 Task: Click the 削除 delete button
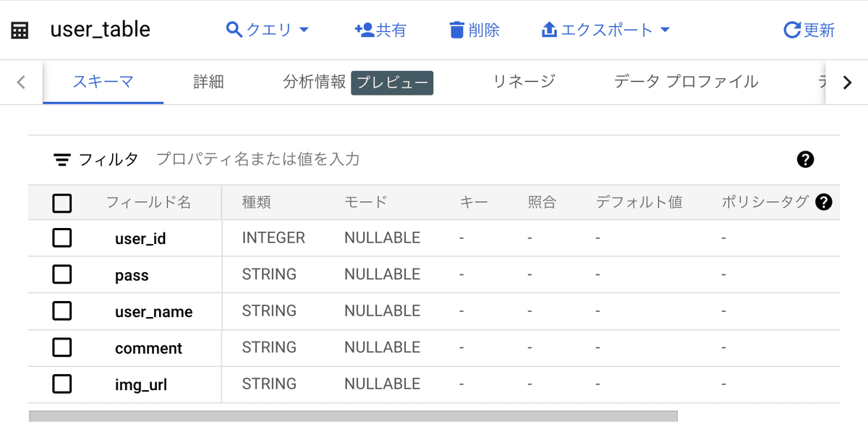click(x=475, y=30)
